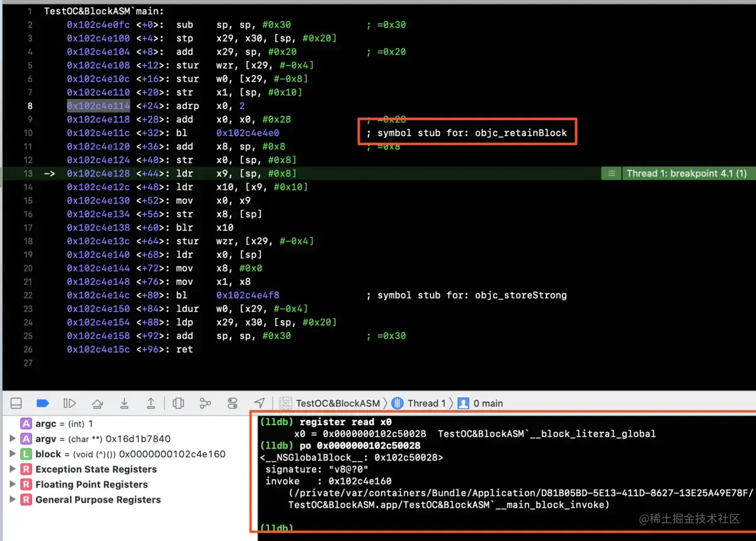Click the objc_retainBlock symbol stub comment
Image resolution: width=756 pixels, height=541 pixels.
pyautogui.click(x=467, y=133)
